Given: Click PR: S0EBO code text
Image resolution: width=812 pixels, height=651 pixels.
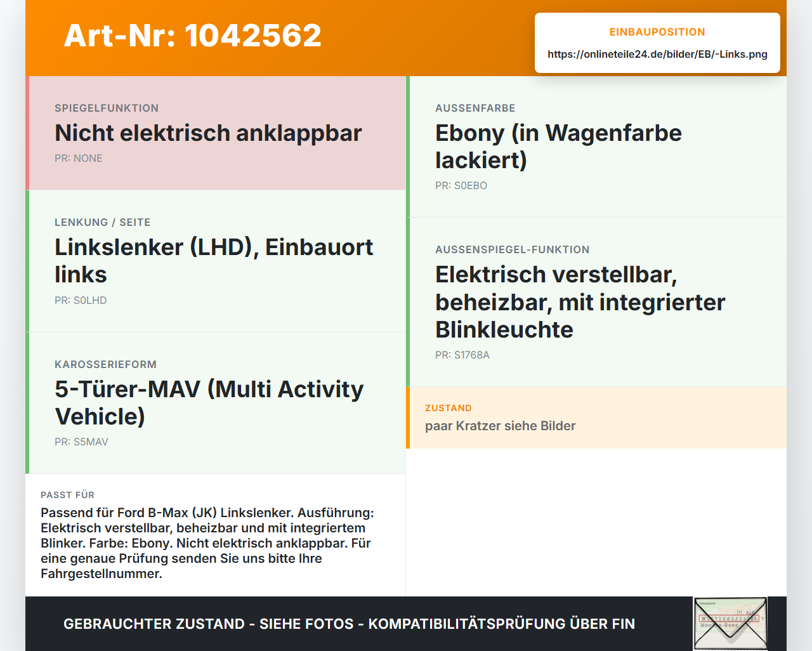Looking at the screenshot, I should click(x=461, y=185).
